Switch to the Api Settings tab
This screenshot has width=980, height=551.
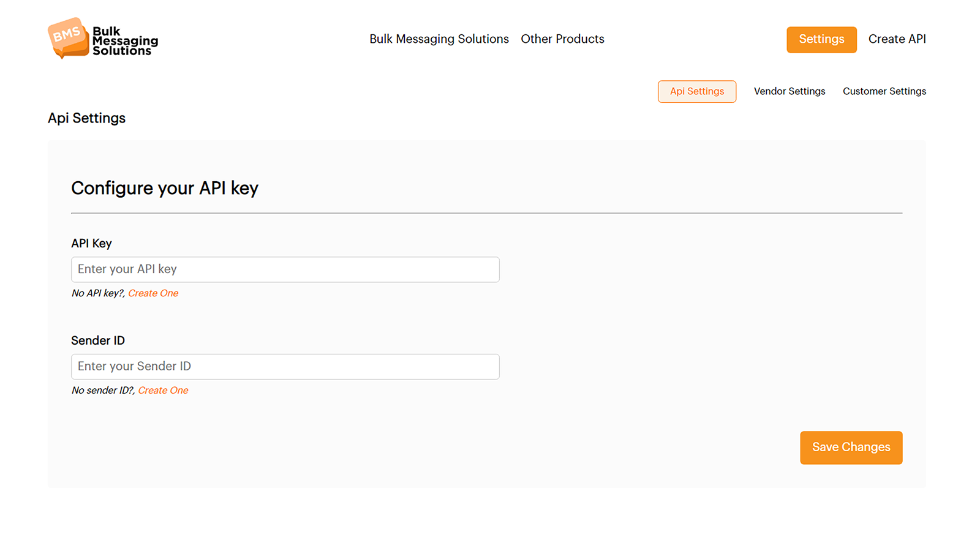pos(696,91)
